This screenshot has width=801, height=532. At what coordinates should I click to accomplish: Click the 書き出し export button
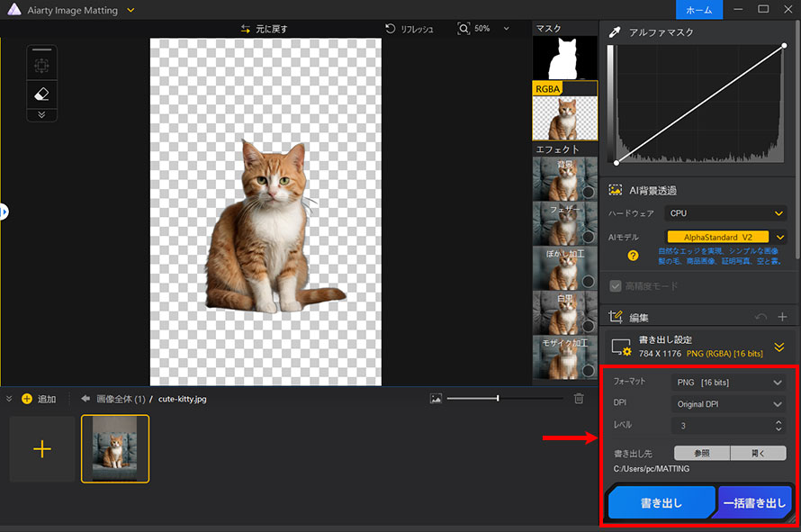(661, 503)
